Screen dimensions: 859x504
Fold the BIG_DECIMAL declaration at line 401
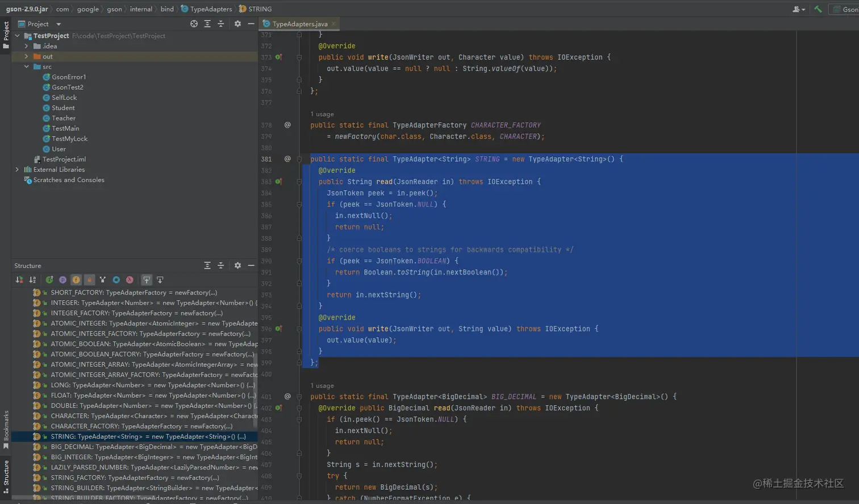299,397
